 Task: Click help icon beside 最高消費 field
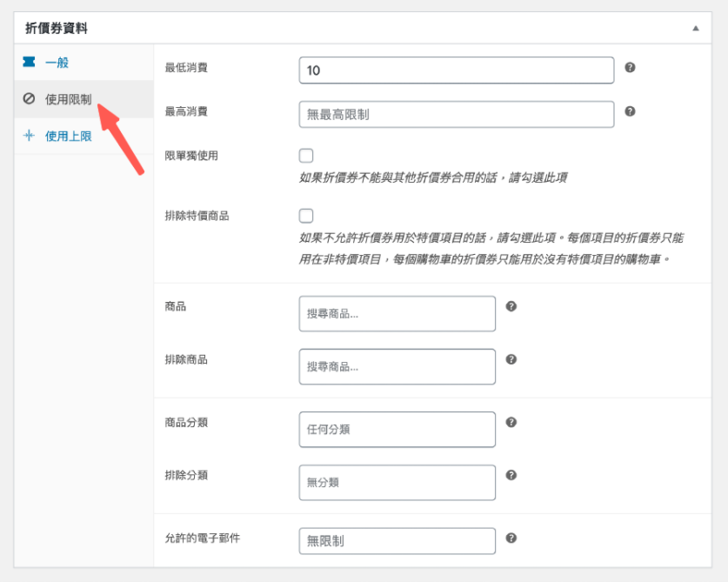click(630, 111)
